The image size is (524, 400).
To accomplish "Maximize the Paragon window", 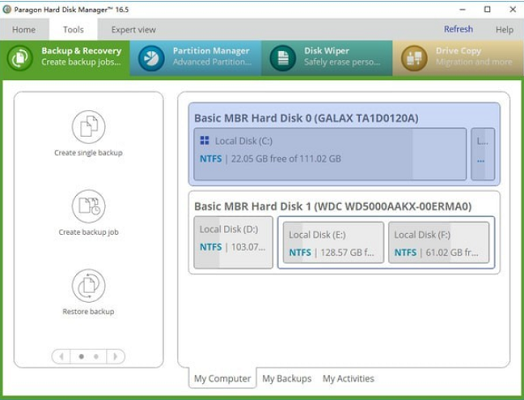I will click(487, 9).
